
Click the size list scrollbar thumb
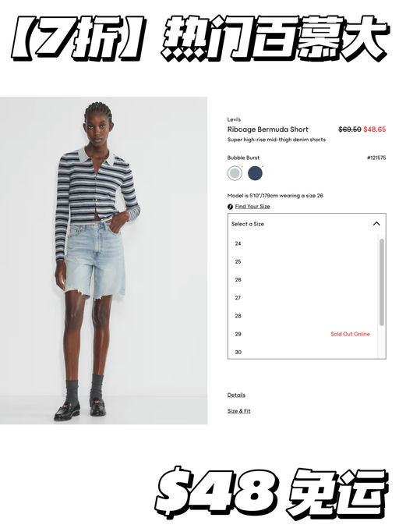coord(382,282)
